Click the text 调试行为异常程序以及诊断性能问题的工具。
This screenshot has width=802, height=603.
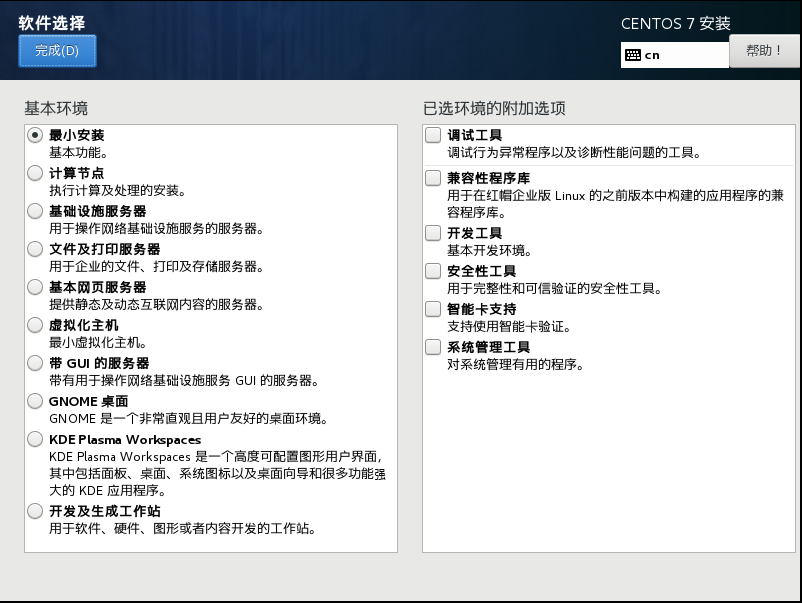click(x=574, y=152)
